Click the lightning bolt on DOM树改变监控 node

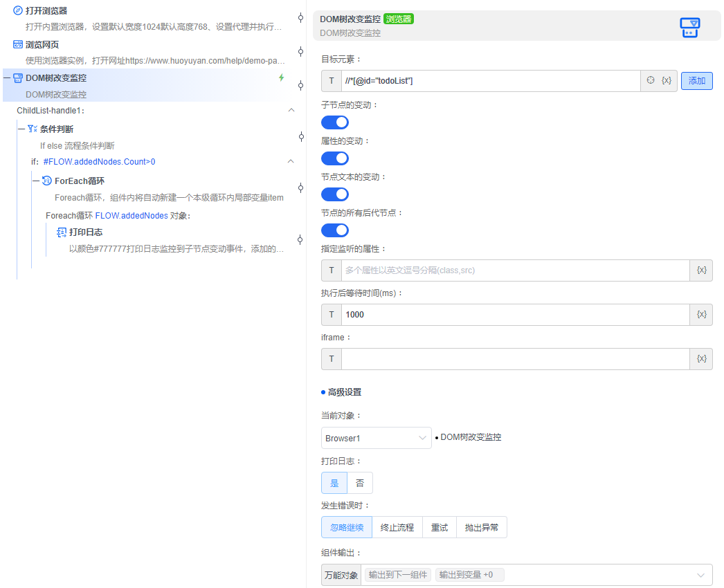coord(280,78)
